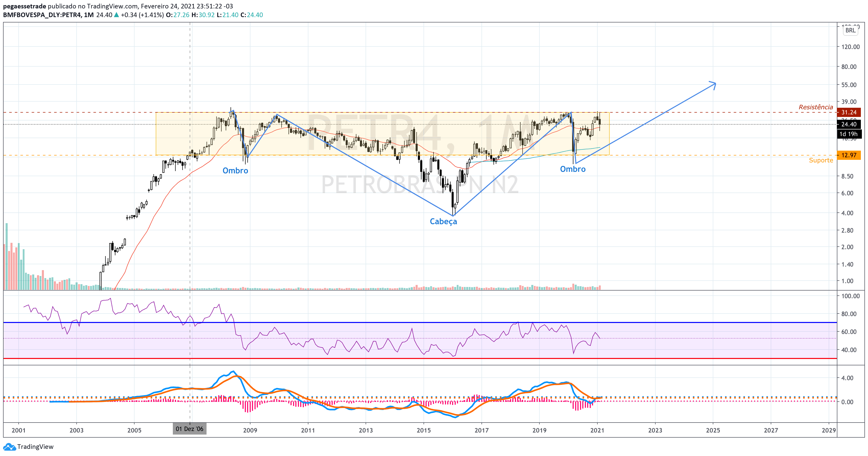Click the 2009 label on time axis
This screenshot has height=456, width=868.
(250, 430)
